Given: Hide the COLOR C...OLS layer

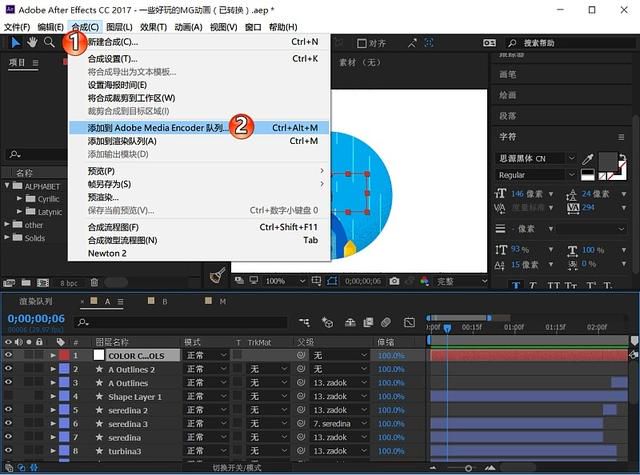Looking at the screenshot, I should (8, 355).
